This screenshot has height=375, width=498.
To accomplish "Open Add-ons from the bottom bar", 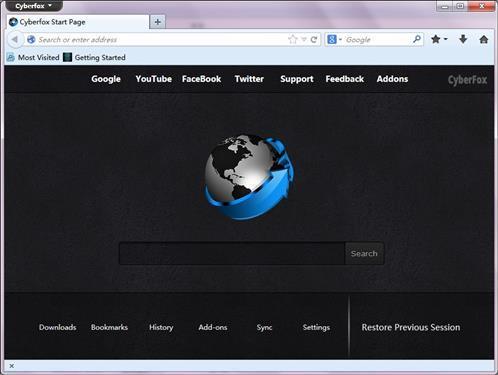I will click(213, 327).
